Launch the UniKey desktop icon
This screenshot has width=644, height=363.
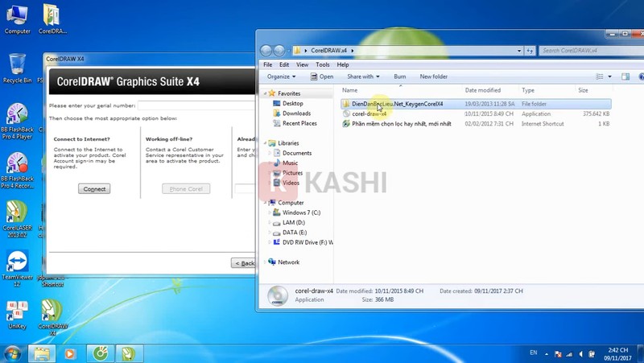pos(17,315)
